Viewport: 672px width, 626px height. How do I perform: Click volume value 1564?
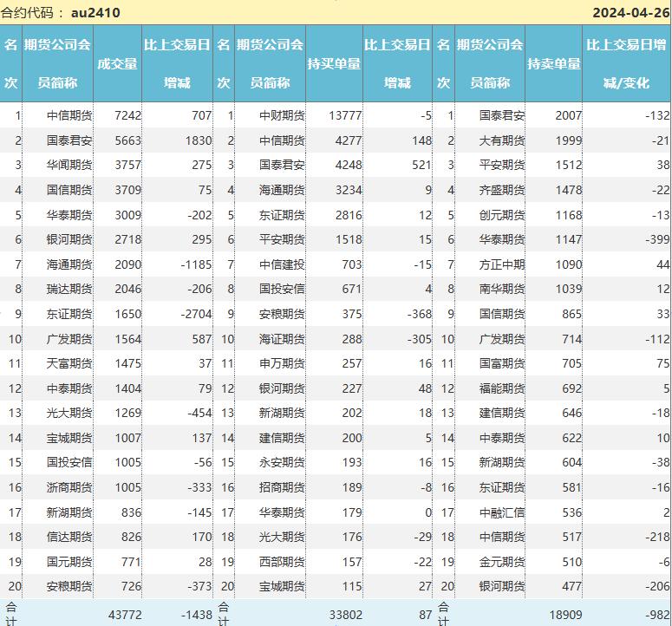(127, 339)
